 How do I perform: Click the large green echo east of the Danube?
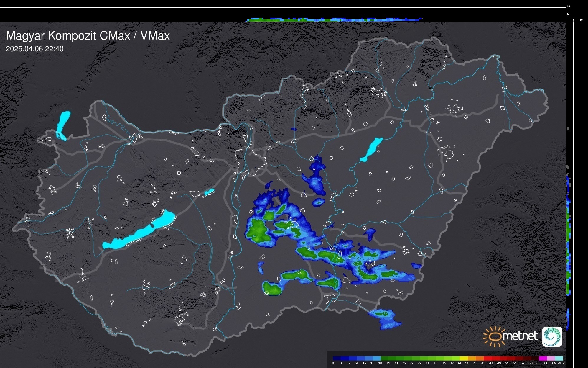[x=258, y=230]
